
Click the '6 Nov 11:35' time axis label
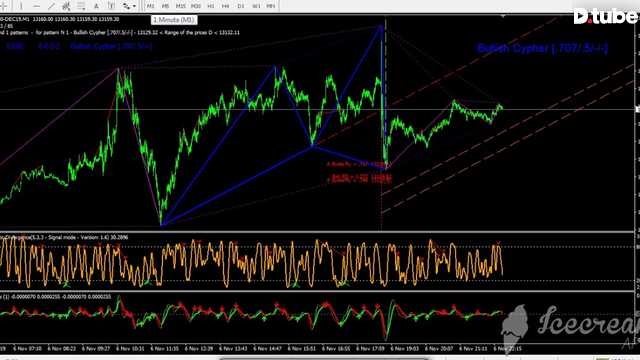point(164,349)
